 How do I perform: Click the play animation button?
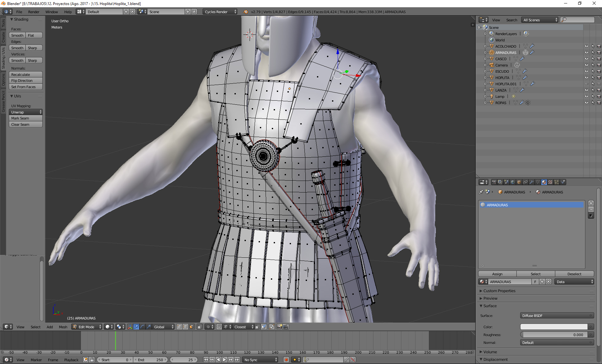click(x=224, y=360)
